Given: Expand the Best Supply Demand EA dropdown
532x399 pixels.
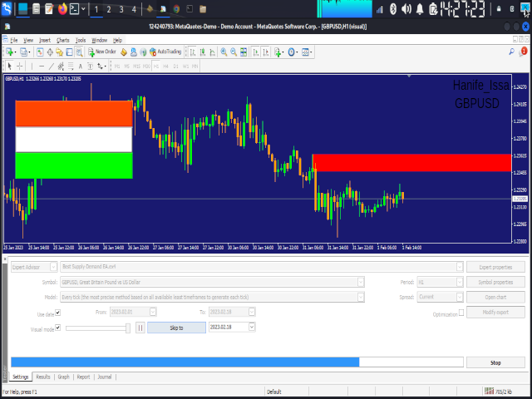Looking at the screenshot, I should 460,267.
